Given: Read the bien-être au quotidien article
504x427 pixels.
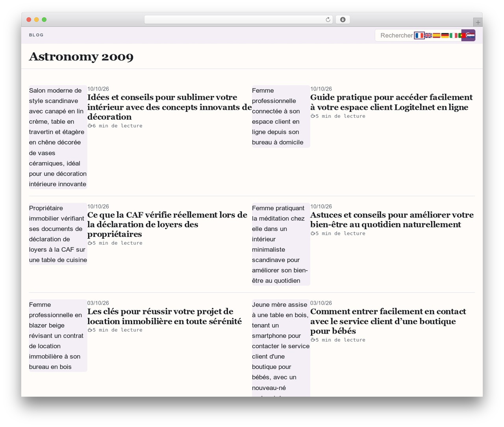Looking at the screenshot, I should coord(392,220).
